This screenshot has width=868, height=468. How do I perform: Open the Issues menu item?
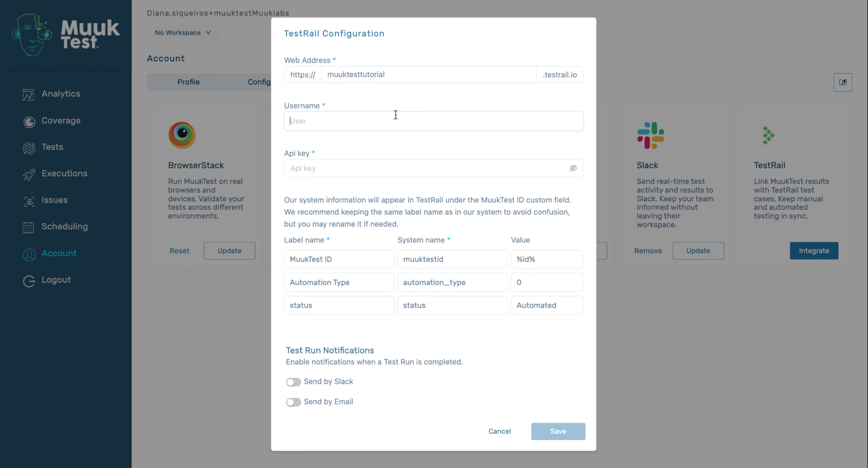tap(55, 200)
